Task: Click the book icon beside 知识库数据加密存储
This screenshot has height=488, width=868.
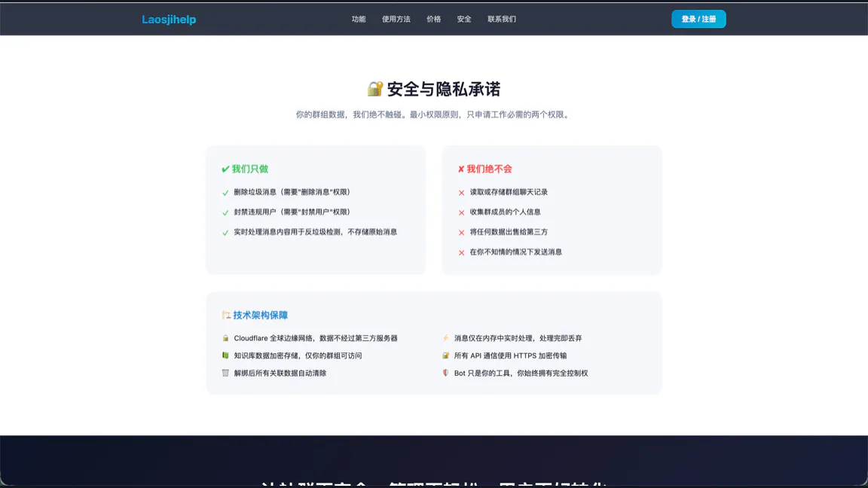Action: coord(225,355)
